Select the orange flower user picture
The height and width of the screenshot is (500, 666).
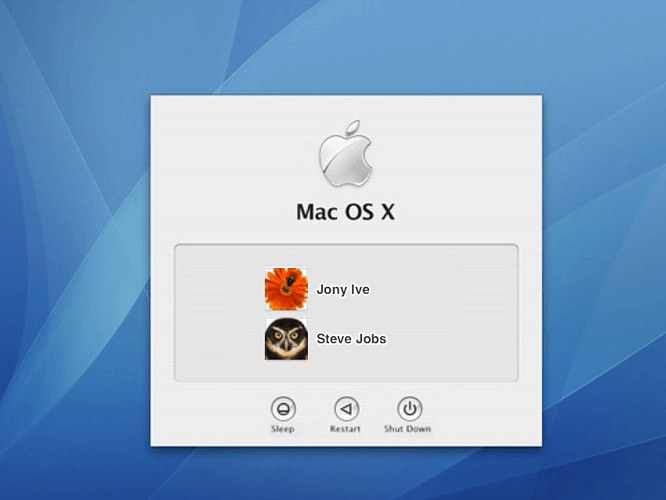(x=286, y=289)
